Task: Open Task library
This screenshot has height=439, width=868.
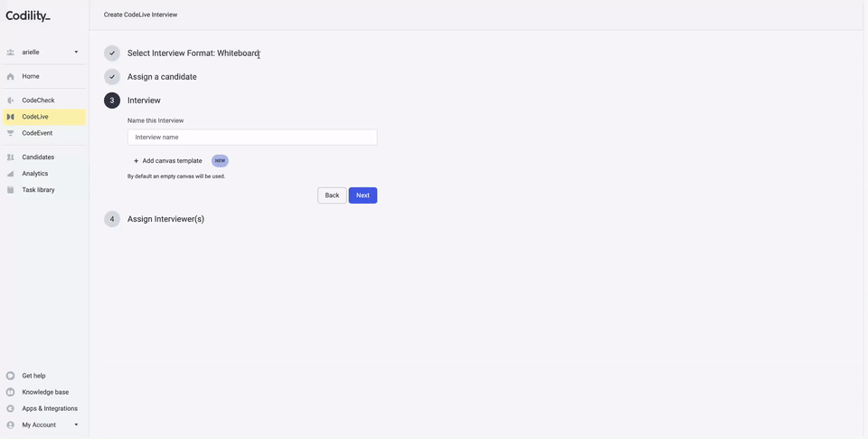Action: point(38,189)
